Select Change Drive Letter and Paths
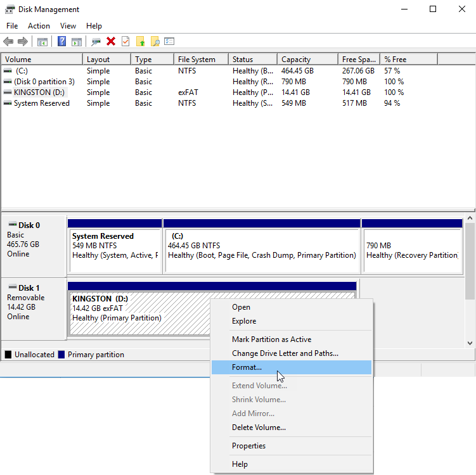This screenshot has height=475, width=476. pos(292,353)
